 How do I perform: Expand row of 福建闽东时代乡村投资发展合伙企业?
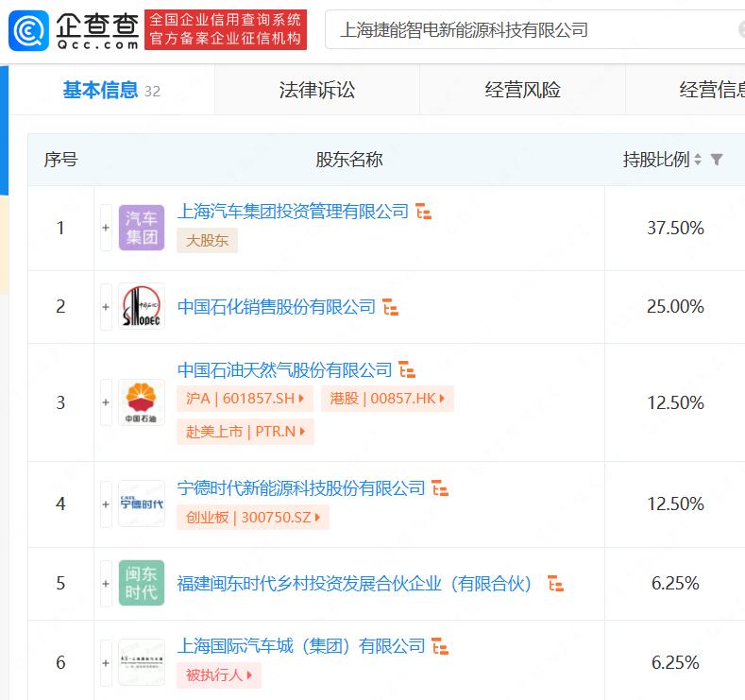[106, 583]
